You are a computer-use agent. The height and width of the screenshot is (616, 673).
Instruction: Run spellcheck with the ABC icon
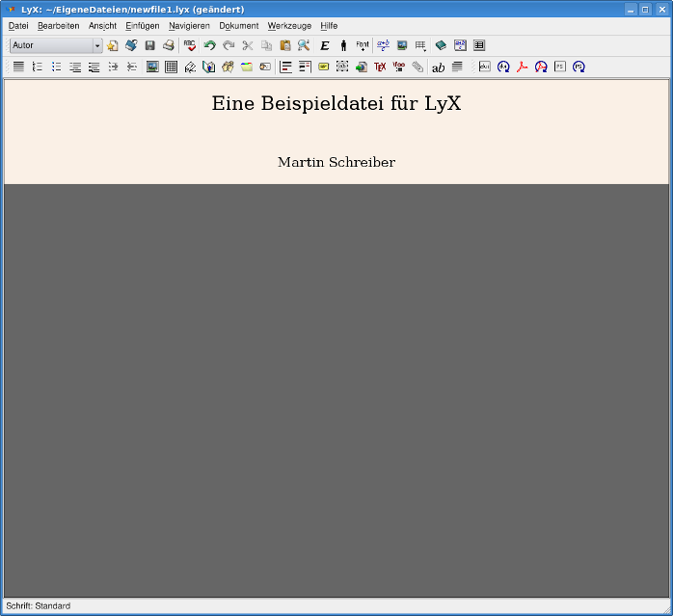[190, 45]
